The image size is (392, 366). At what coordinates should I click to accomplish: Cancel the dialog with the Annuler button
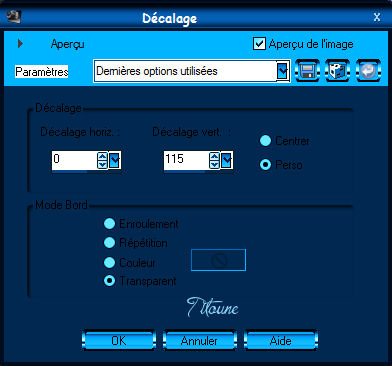pos(199,340)
